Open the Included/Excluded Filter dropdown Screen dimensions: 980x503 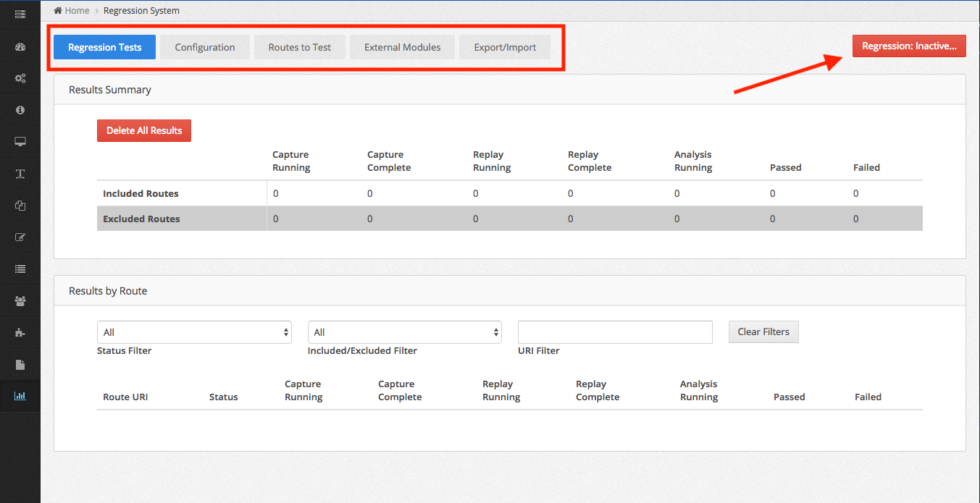[405, 332]
